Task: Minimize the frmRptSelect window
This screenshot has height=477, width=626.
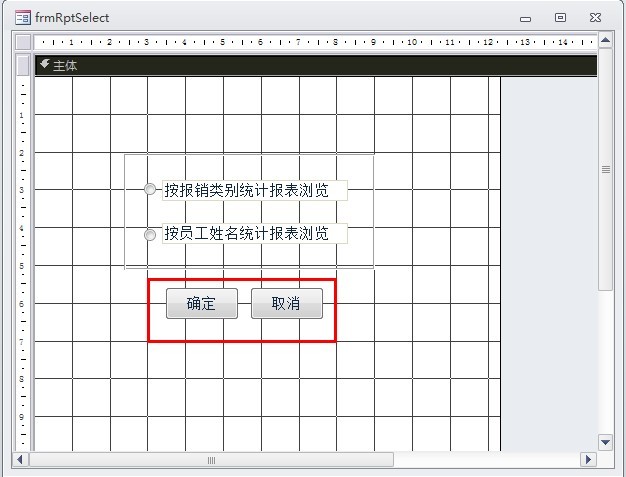Action: coord(525,18)
